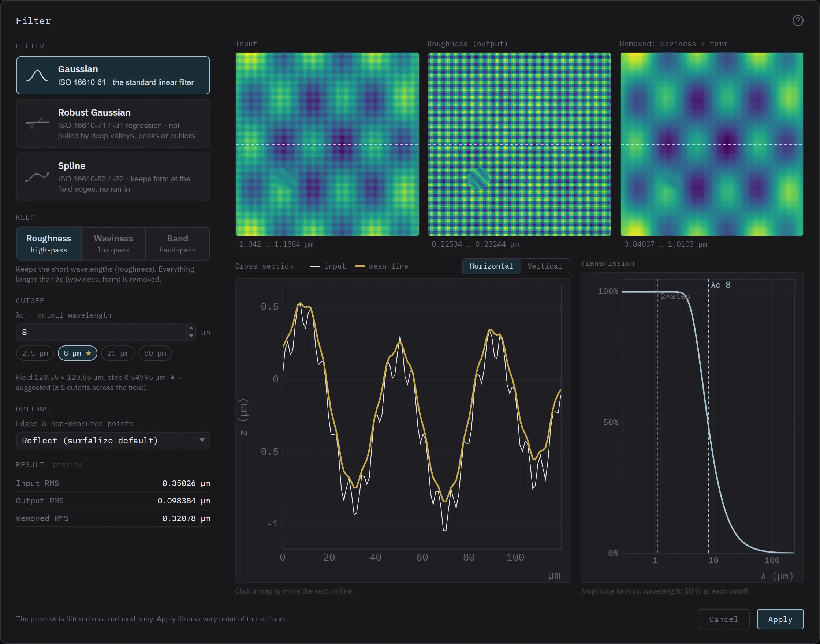Click the Input surface map
This screenshot has height=644, width=820.
click(327, 144)
